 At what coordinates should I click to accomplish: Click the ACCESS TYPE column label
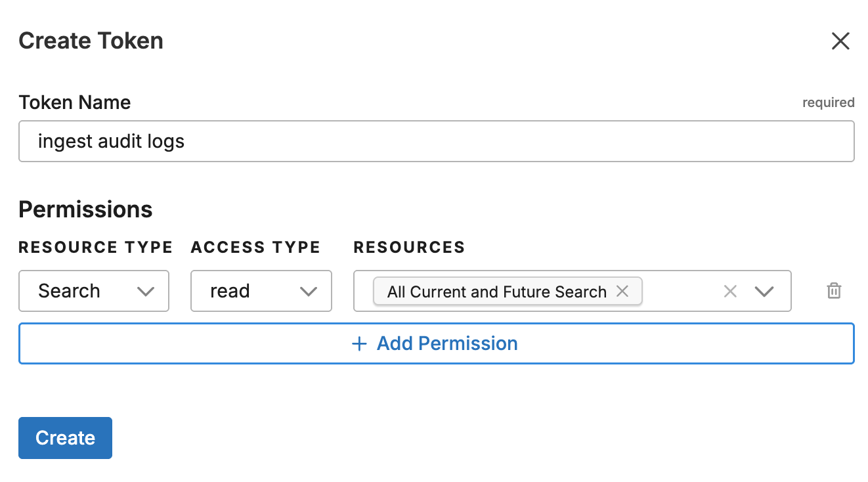coord(255,248)
